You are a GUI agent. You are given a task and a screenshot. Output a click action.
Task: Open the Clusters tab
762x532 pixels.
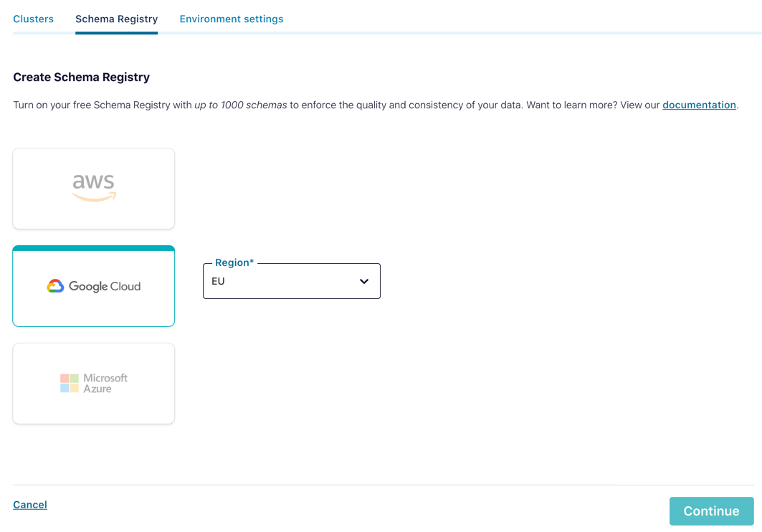coord(33,19)
